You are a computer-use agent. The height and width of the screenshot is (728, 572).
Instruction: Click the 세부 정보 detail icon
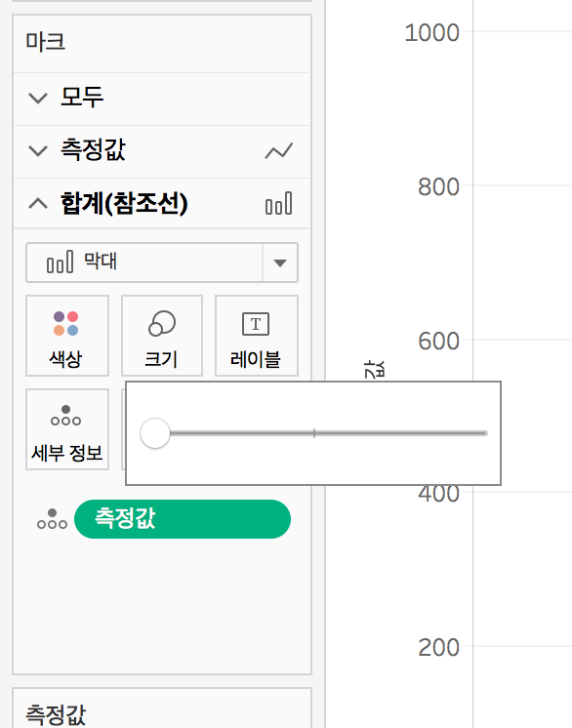point(66,416)
